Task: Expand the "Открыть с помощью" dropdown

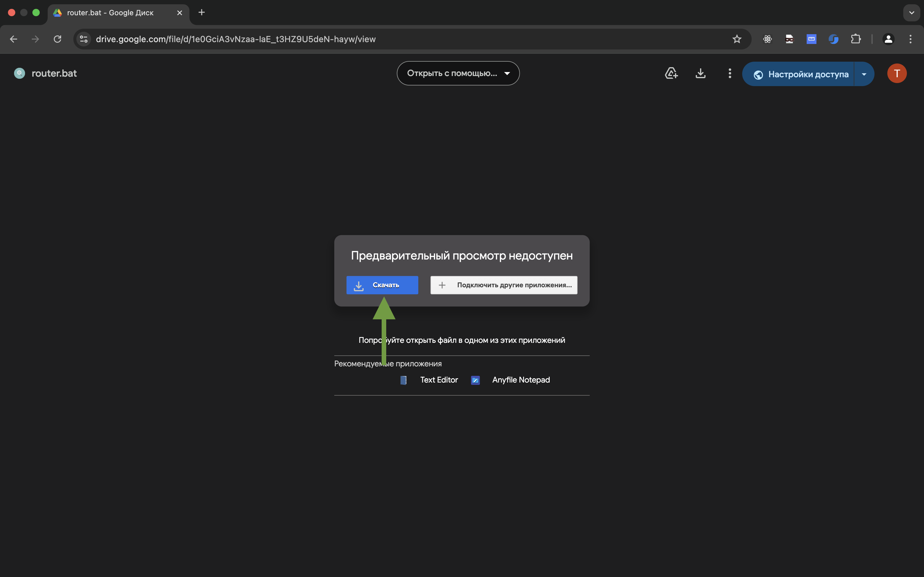Action: pos(458,73)
